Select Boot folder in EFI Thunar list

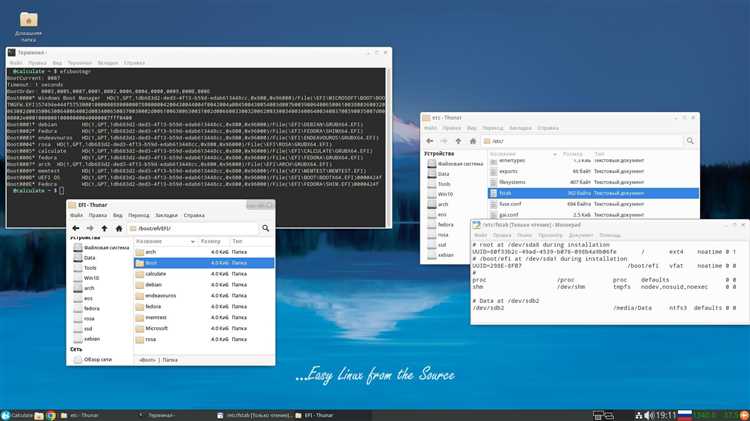[x=204, y=263]
